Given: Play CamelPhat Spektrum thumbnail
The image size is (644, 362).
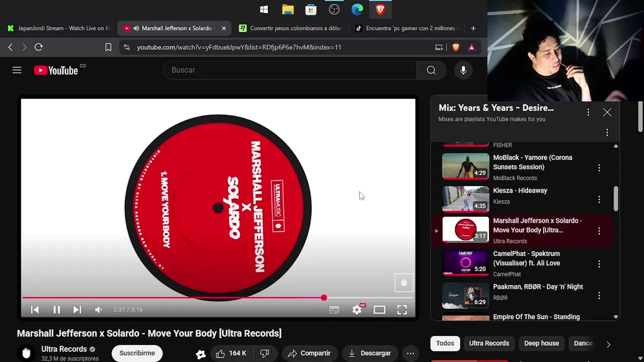Looking at the screenshot, I should 465,262.
